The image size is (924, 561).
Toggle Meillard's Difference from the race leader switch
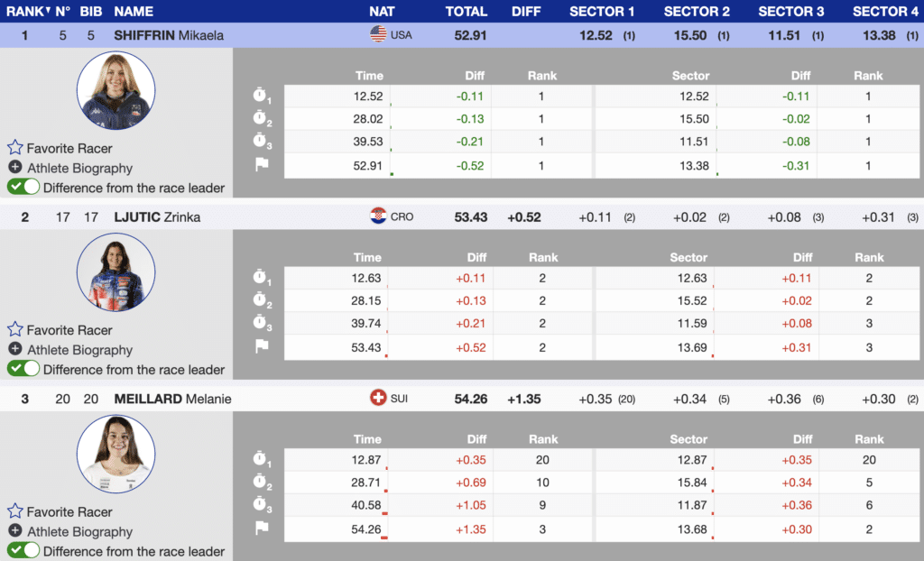click(x=23, y=551)
